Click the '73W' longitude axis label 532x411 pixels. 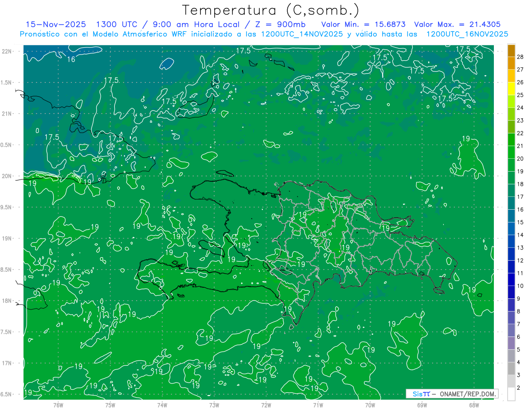(214, 406)
